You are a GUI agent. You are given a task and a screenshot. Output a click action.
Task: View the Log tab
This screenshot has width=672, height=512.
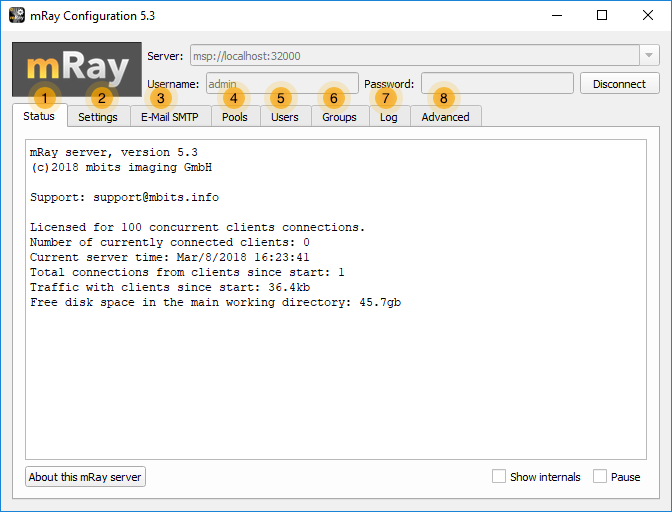(x=390, y=117)
